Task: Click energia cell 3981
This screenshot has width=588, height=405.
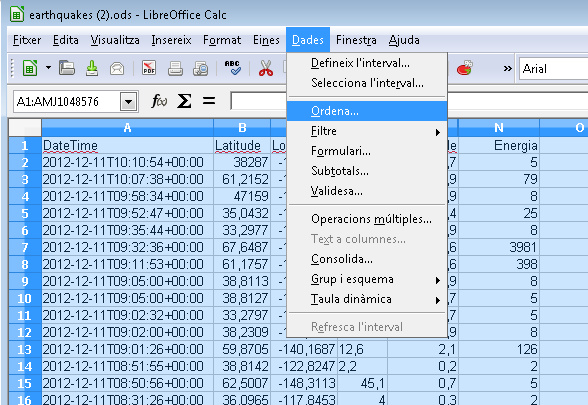Action: tap(499, 248)
